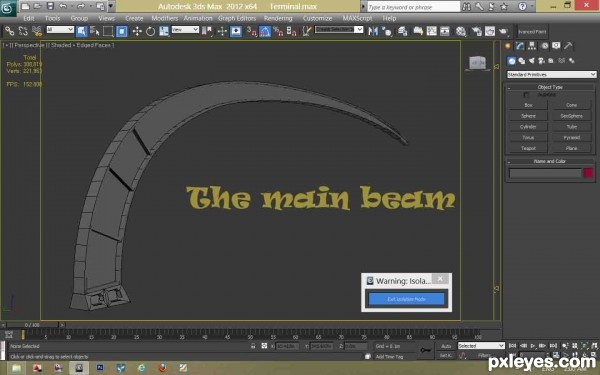Click the Render Production teapot icon

(x=503, y=31)
